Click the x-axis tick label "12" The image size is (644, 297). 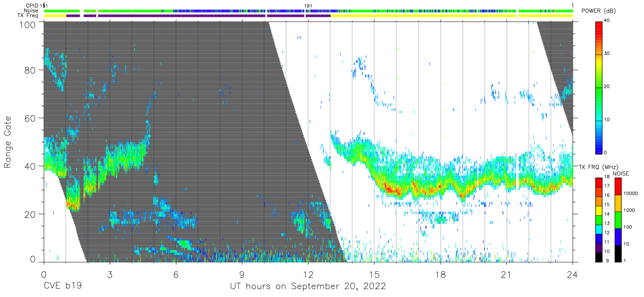[x=308, y=275]
